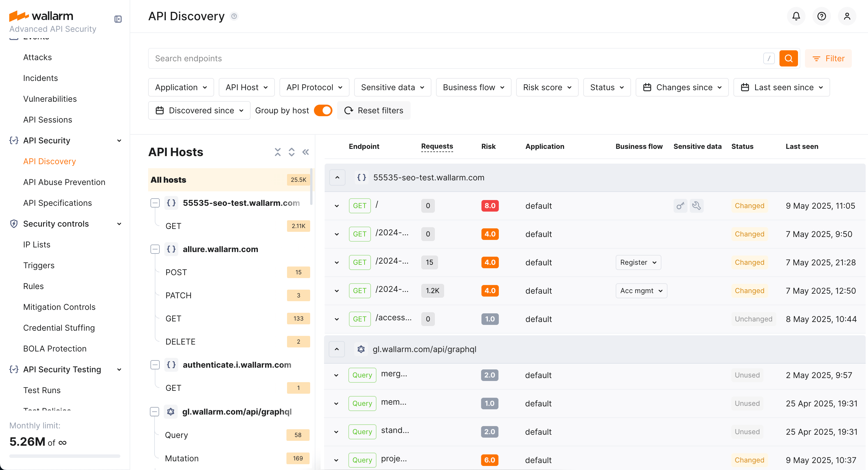Open the notifications bell icon
Viewport: 868px width, 470px height.
(x=796, y=16)
